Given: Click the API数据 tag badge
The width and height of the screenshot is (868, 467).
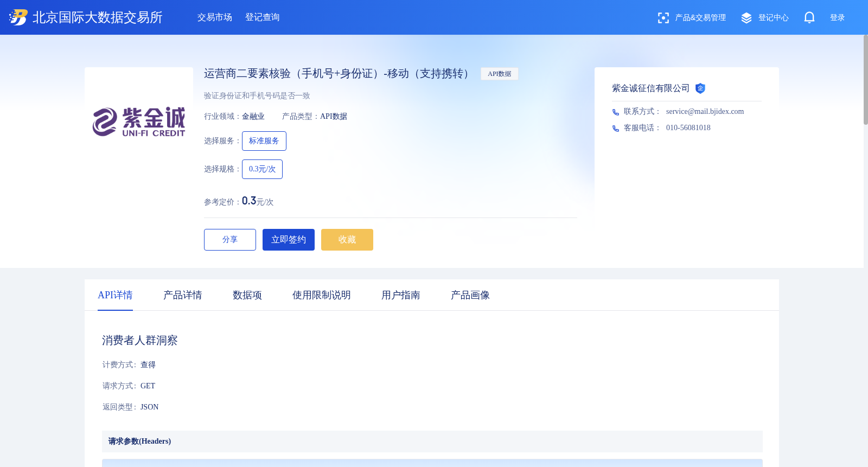Looking at the screenshot, I should point(500,74).
